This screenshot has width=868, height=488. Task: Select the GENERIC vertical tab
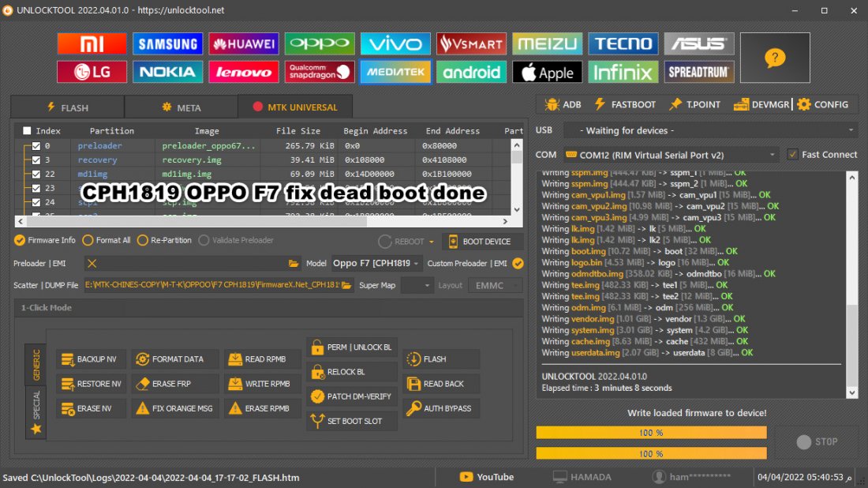point(36,365)
